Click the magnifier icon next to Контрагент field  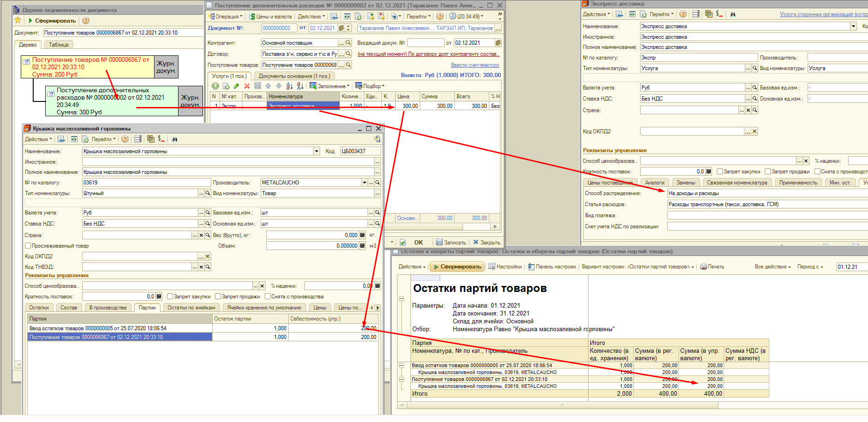[x=348, y=43]
